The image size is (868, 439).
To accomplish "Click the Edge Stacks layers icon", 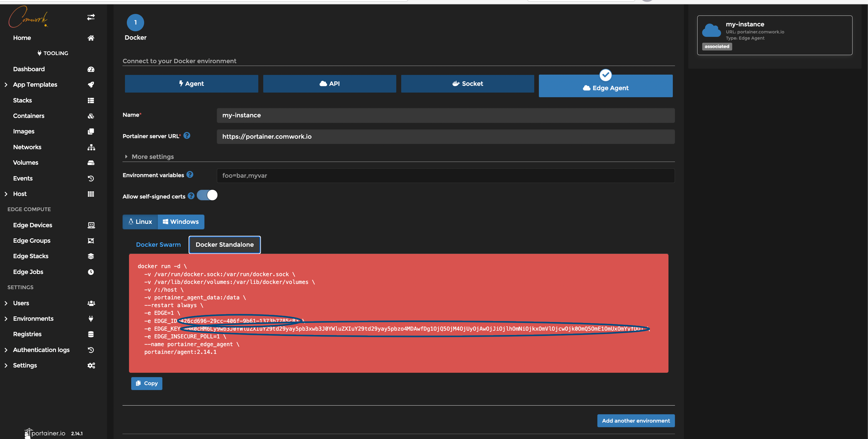I will (x=91, y=256).
